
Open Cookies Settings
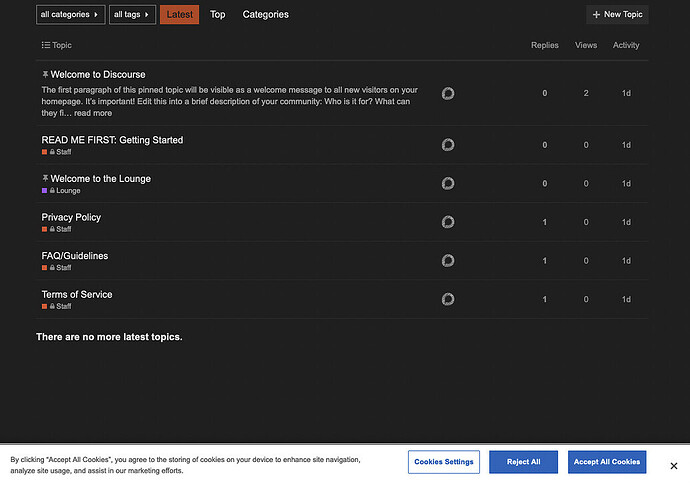point(444,462)
